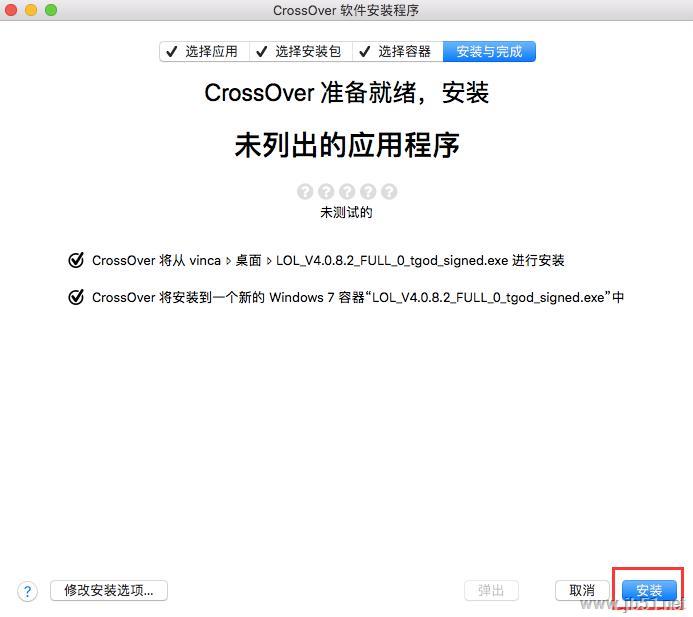693x617 pixels.
Task: Click the blue 安装 button
Action: (649, 590)
